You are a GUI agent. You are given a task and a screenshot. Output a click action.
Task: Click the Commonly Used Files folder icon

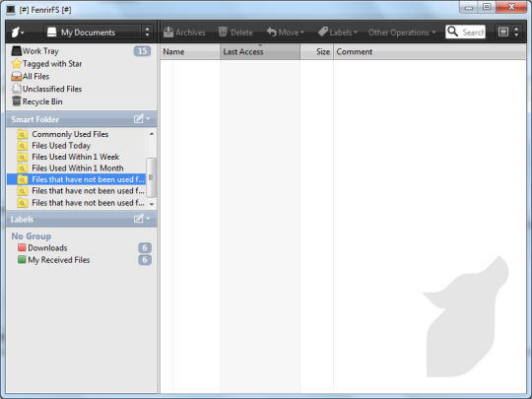(x=22, y=134)
